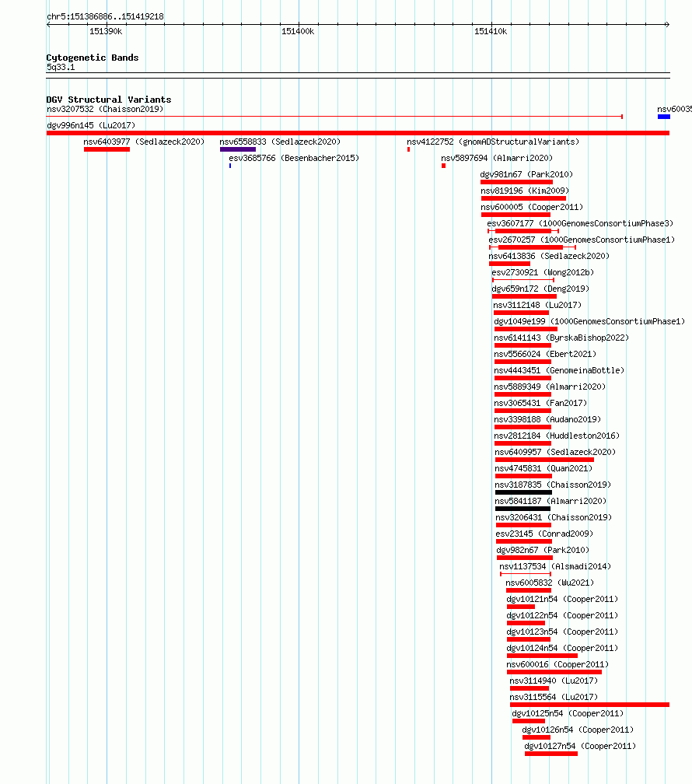Click the red bar under nsv6403977
The height and width of the screenshot is (784, 692).
107,149
